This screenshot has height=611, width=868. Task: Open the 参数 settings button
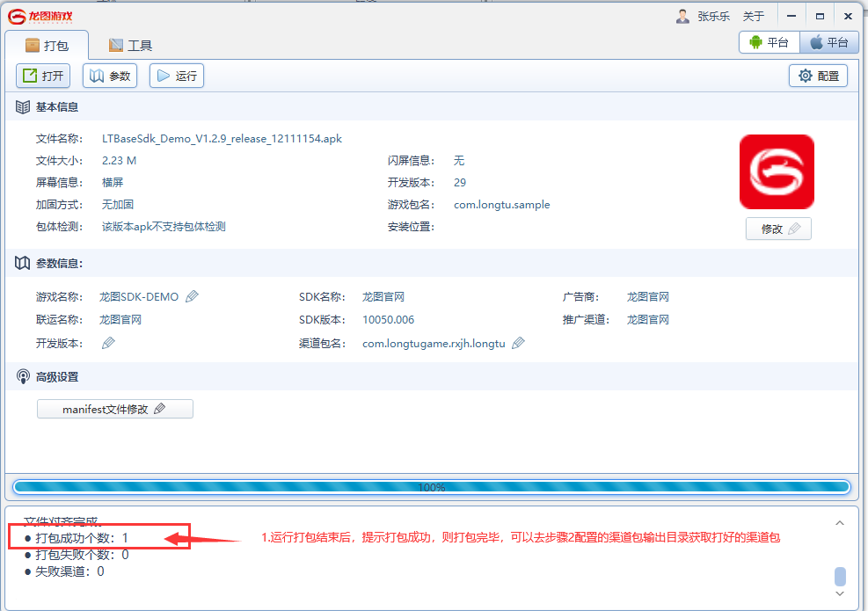point(110,76)
